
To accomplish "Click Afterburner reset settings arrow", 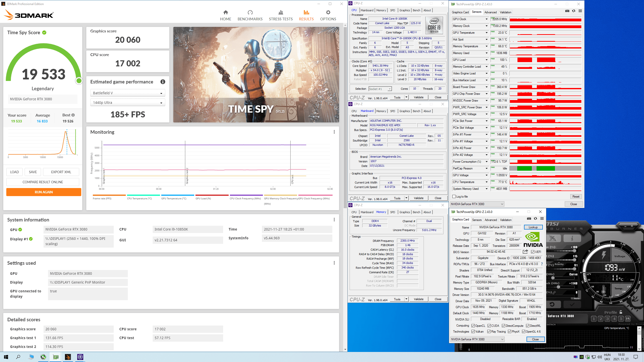I will pos(552,304).
